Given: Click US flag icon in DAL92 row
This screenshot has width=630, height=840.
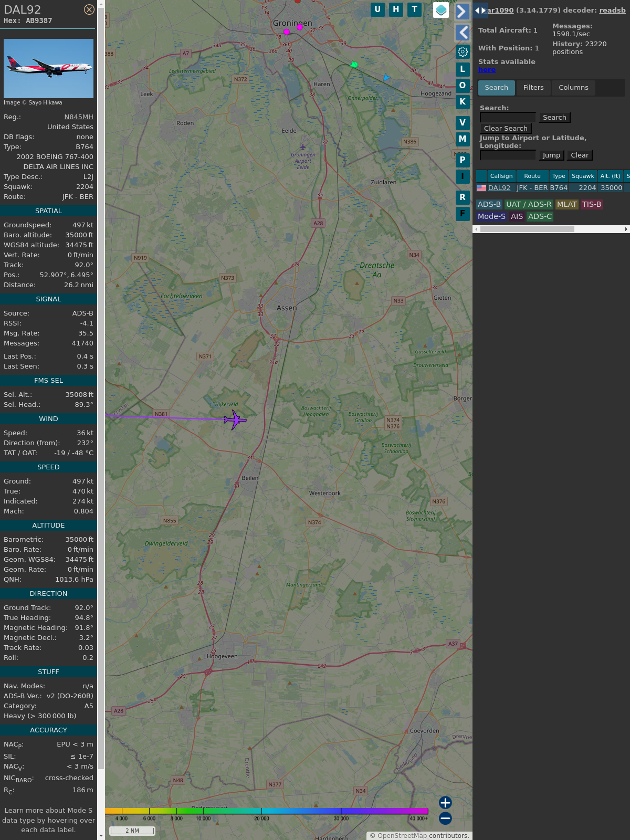Looking at the screenshot, I should (x=481, y=187).
